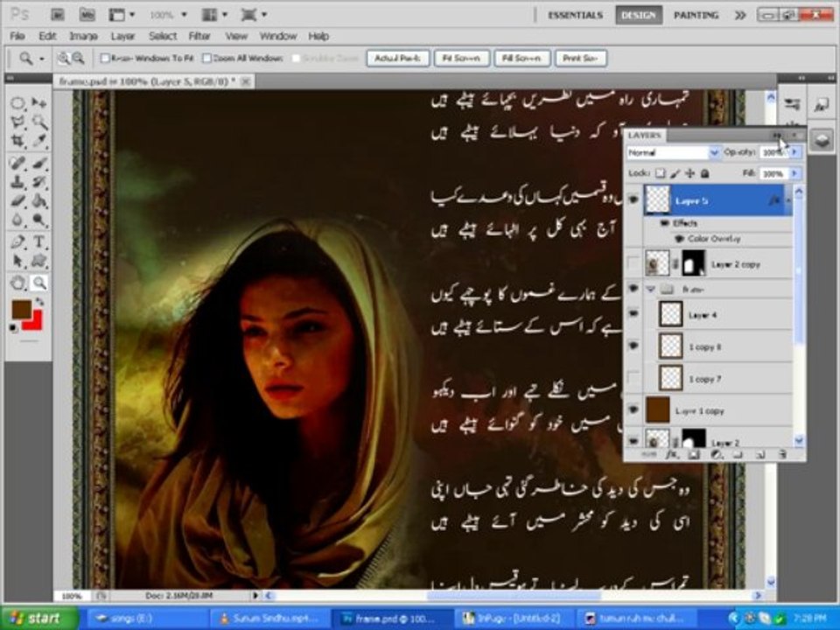Open the Filter menu

[x=199, y=36]
